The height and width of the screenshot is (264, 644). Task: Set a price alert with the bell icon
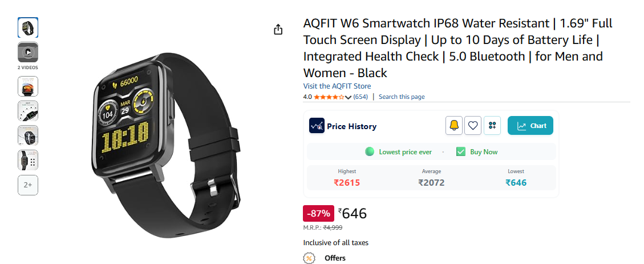tap(454, 126)
